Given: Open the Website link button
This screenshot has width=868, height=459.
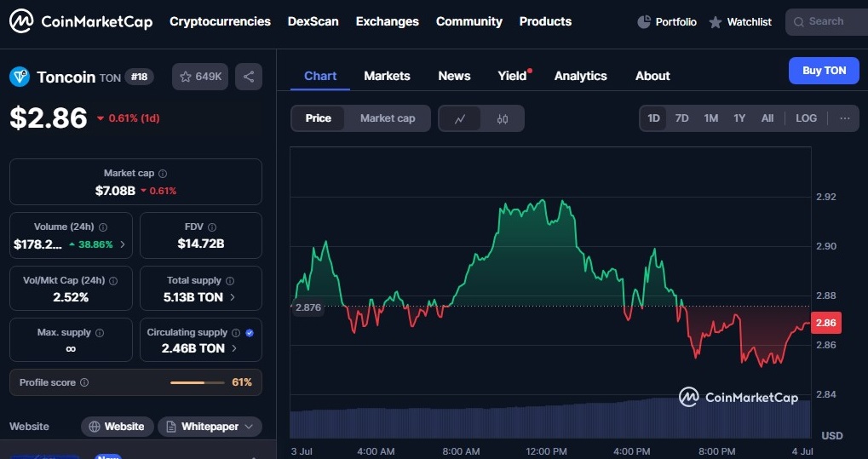Looking at the screenshot, I should [x=118, y=427].
